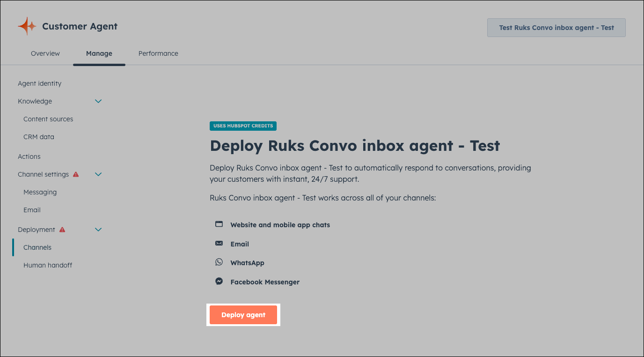Open Messaging channel settings
This screenshot has height=357, width=644.
coord(40,192)
